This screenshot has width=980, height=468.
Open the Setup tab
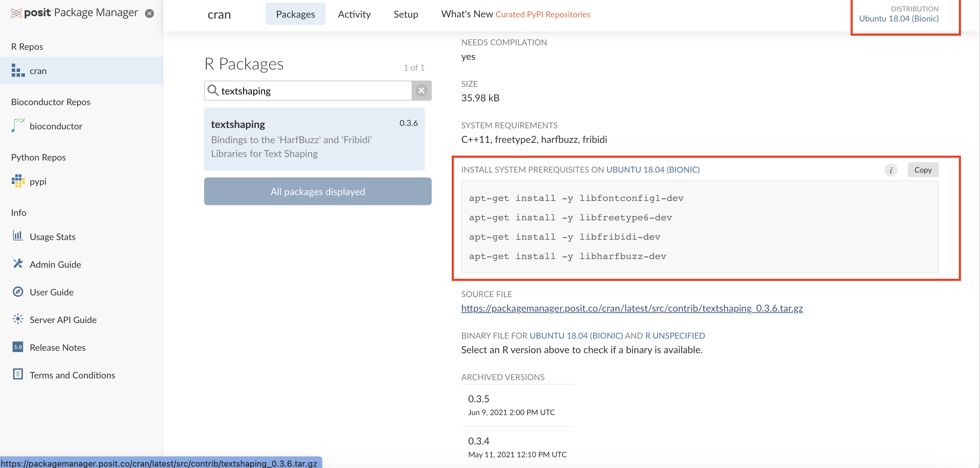(405, 14)
